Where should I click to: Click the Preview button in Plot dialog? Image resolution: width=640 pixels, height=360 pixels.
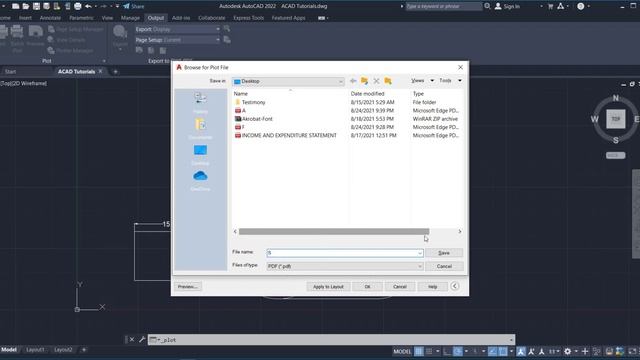pyautogui.click(x=188, y=287)
